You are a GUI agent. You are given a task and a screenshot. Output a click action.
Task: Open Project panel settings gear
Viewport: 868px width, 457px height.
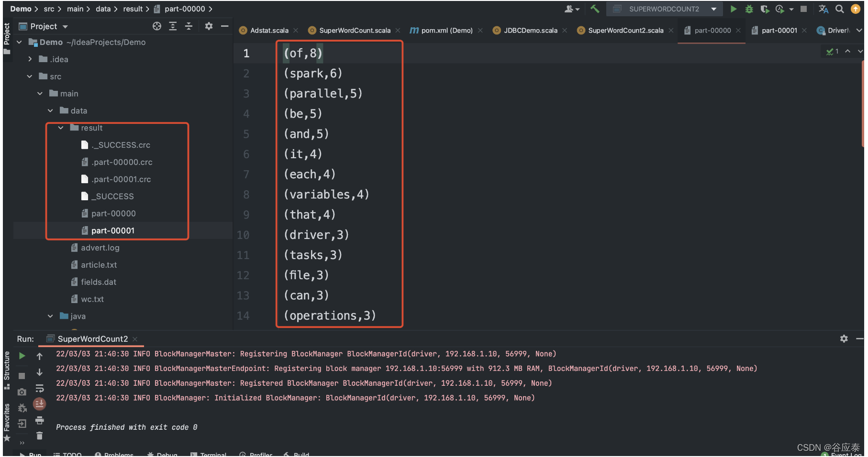(209, 26)
